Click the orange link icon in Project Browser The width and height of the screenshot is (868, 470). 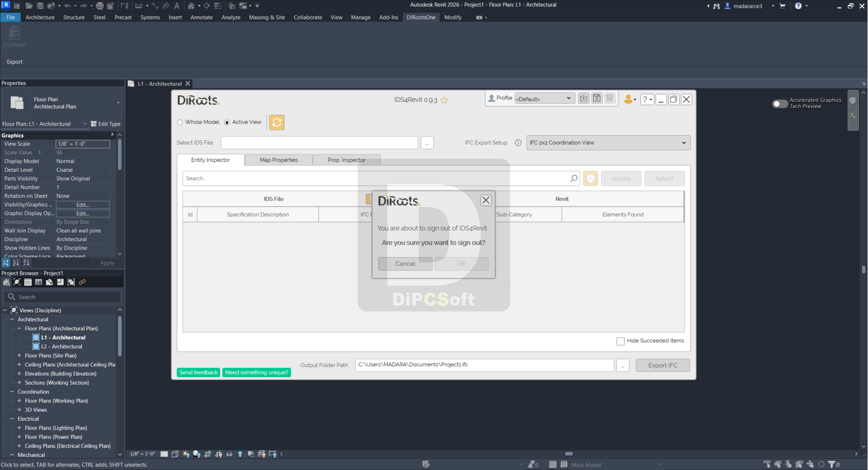click(x=82, y=282)
